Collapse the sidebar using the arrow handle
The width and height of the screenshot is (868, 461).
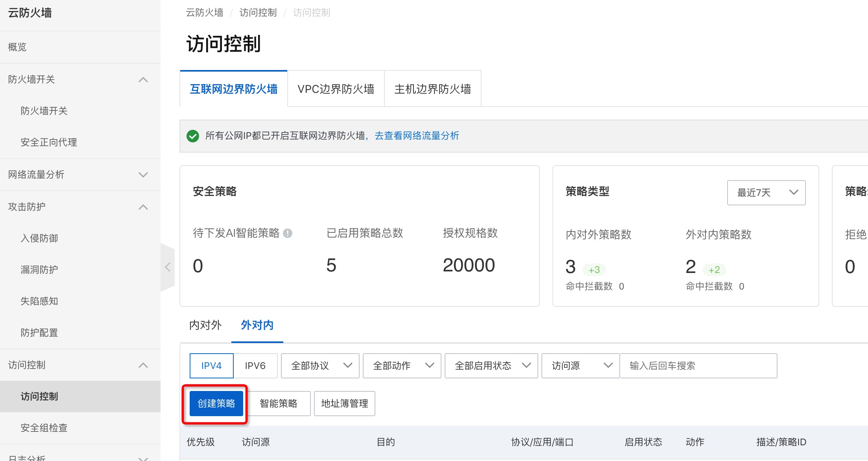point(168,267)
